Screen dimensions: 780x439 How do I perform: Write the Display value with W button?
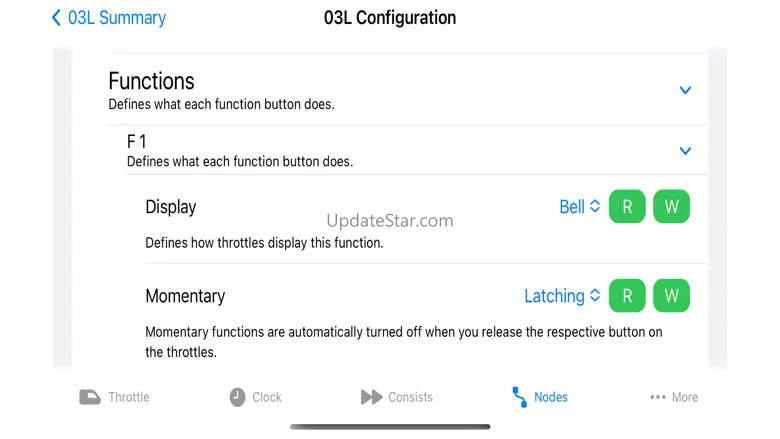[671, 207]
